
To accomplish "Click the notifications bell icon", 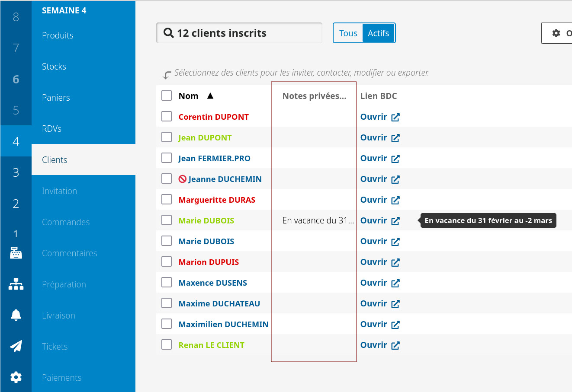I will point(16,315).
